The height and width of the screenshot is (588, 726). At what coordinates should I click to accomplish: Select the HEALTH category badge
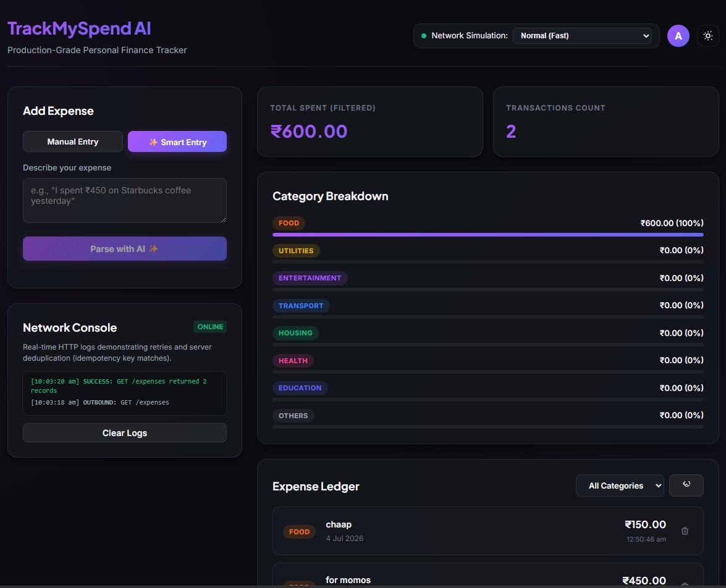(x=293, y=361)
